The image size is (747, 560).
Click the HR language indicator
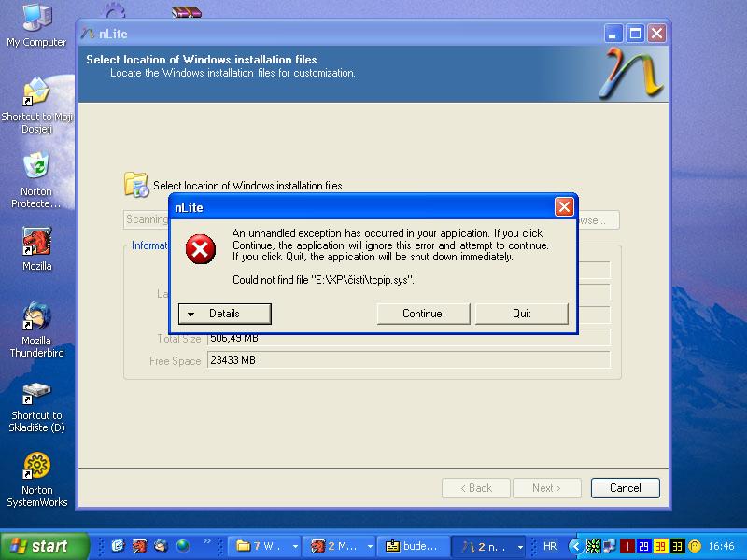pyautogui.click(x=550, y=546)
